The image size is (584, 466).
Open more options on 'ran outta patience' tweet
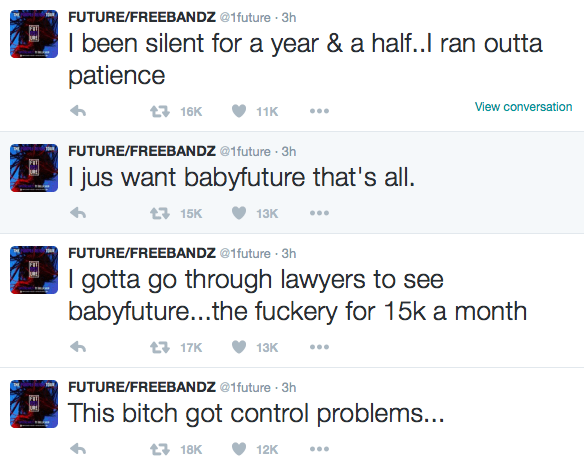tap(319, 111)
